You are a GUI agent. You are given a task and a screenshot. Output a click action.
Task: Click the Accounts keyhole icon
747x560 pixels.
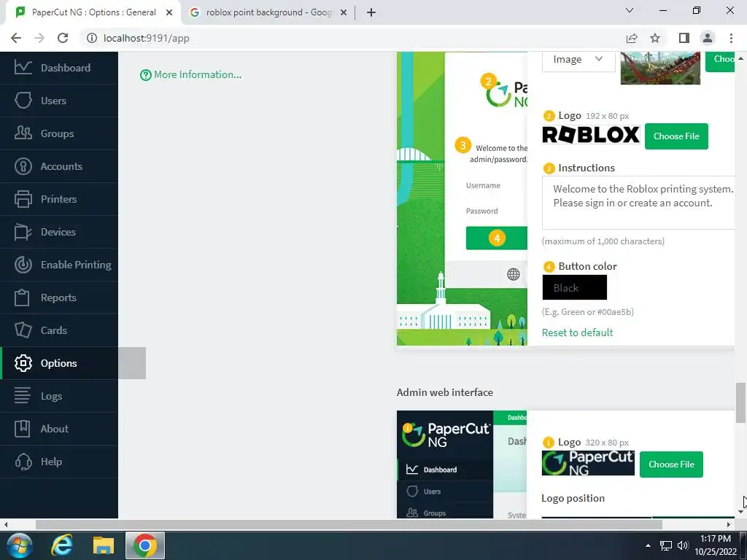coord(23,166)
